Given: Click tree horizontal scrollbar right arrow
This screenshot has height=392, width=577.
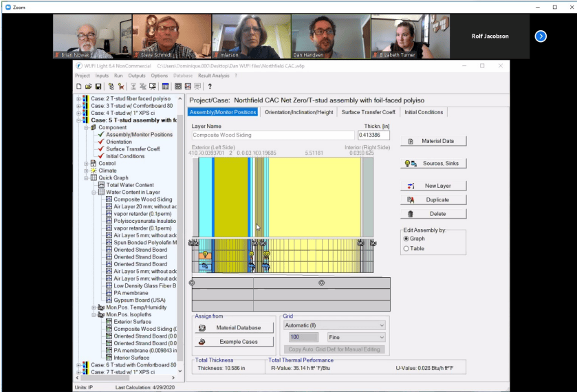Looking at the screenshot, I should (173, 378).
